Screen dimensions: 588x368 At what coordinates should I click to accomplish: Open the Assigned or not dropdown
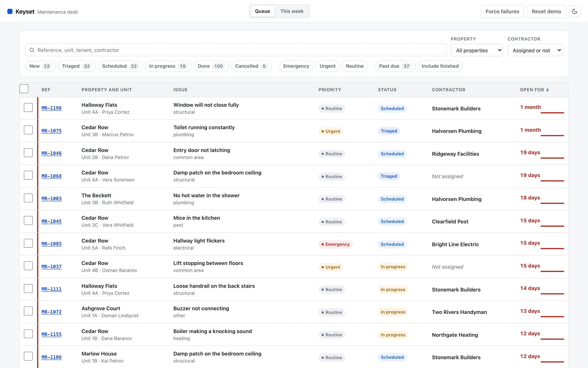point(535,50)
